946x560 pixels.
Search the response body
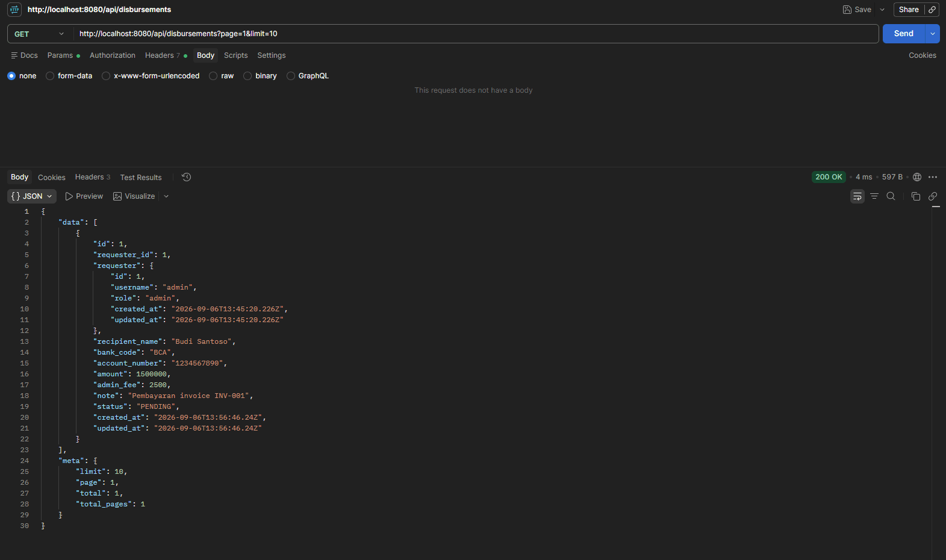pos(891,196)
